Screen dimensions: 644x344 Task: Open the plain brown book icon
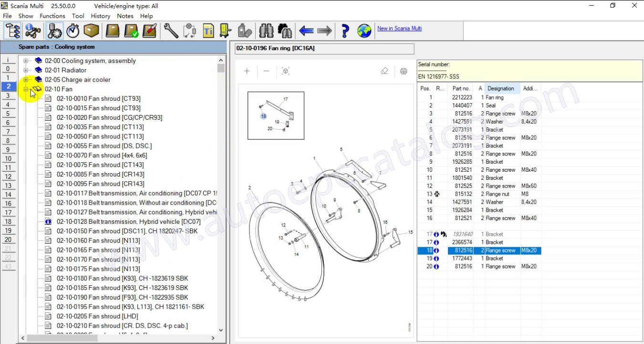tap(113, 31)
